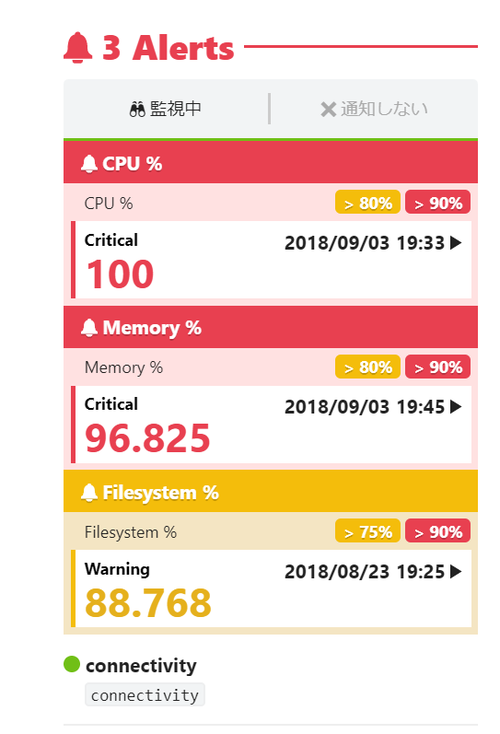Click the X icon beside 通知しない
500x734 pixels.
click(x=328, y=110)
